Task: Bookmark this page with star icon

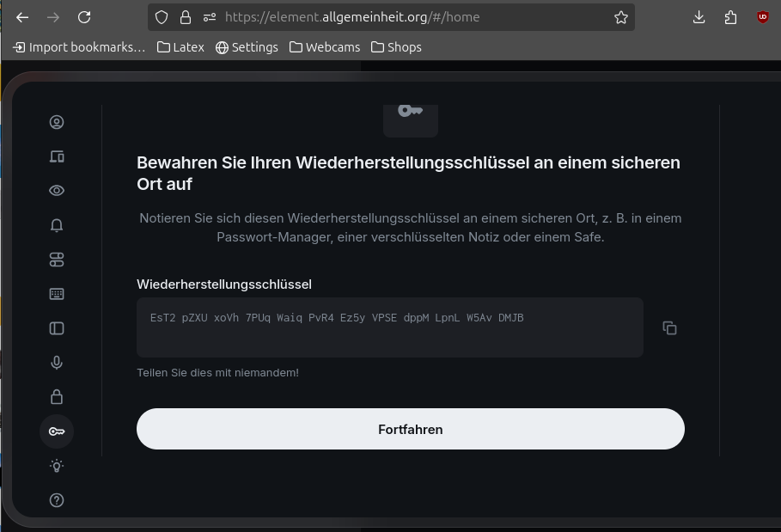Action: 620,17
